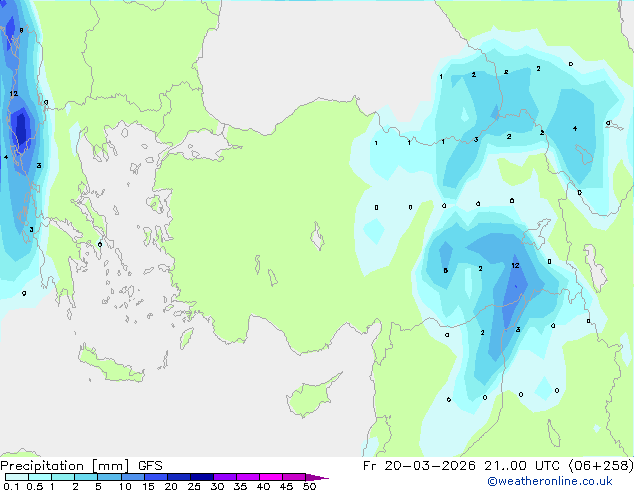
Task: Click the 20–25 mm legend color swatch
Action: (x=179, y=477)
